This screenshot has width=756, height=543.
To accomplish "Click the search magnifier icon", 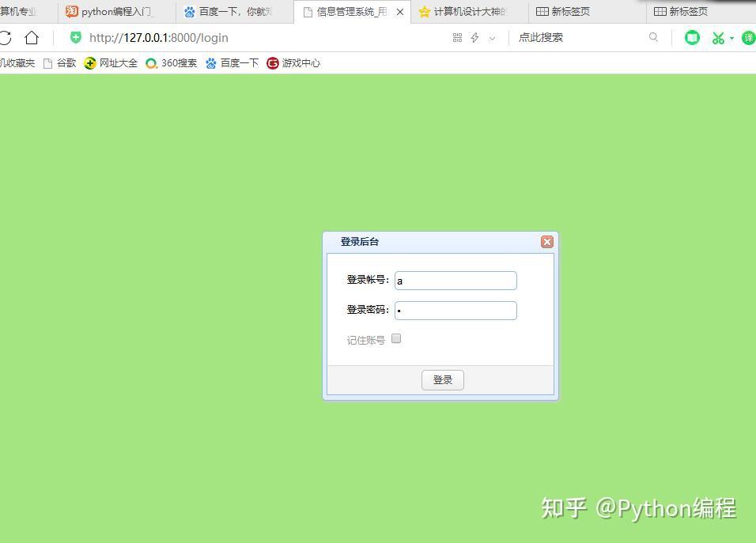I will tap(654, 37).
